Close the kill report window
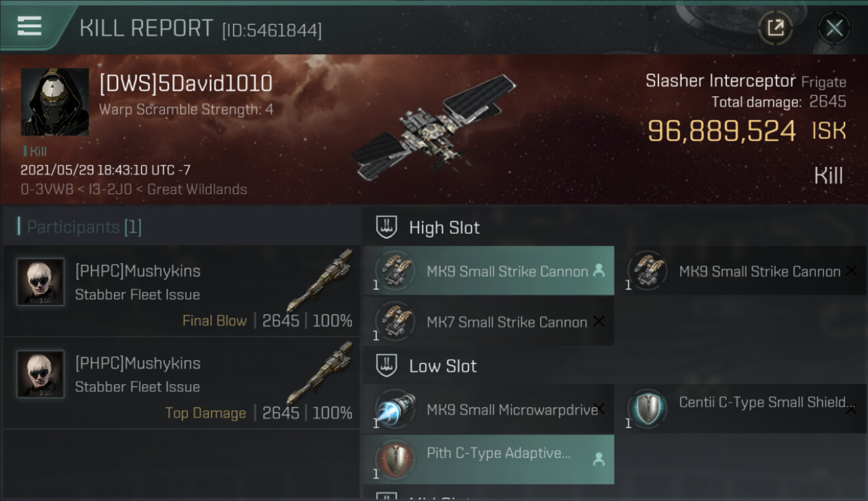 (x=834, y=28)
